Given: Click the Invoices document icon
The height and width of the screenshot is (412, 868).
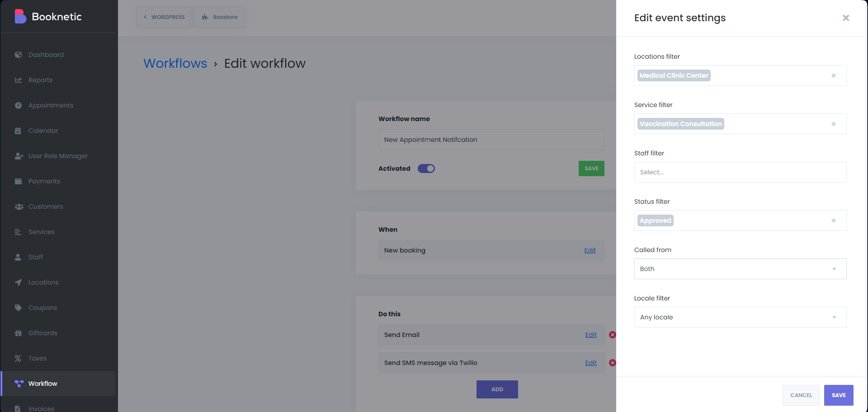Looking at the screenshot, I should [x=18, y=408].
